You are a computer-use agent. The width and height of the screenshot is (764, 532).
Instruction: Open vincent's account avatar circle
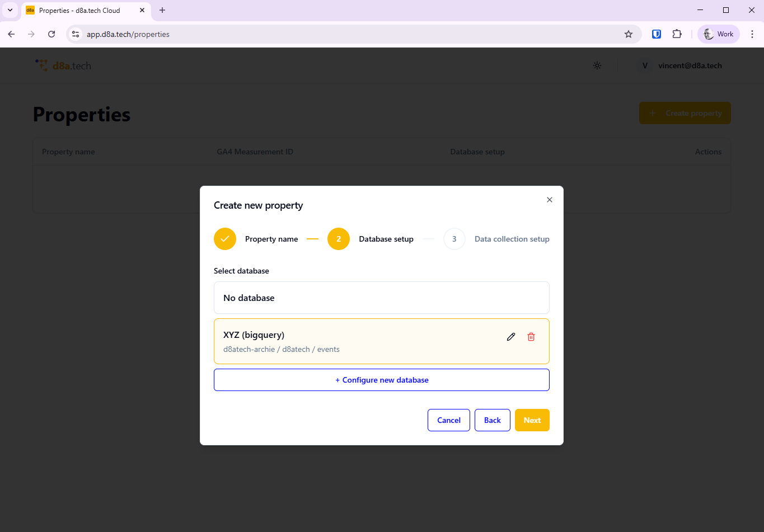[x=644, y=65]
